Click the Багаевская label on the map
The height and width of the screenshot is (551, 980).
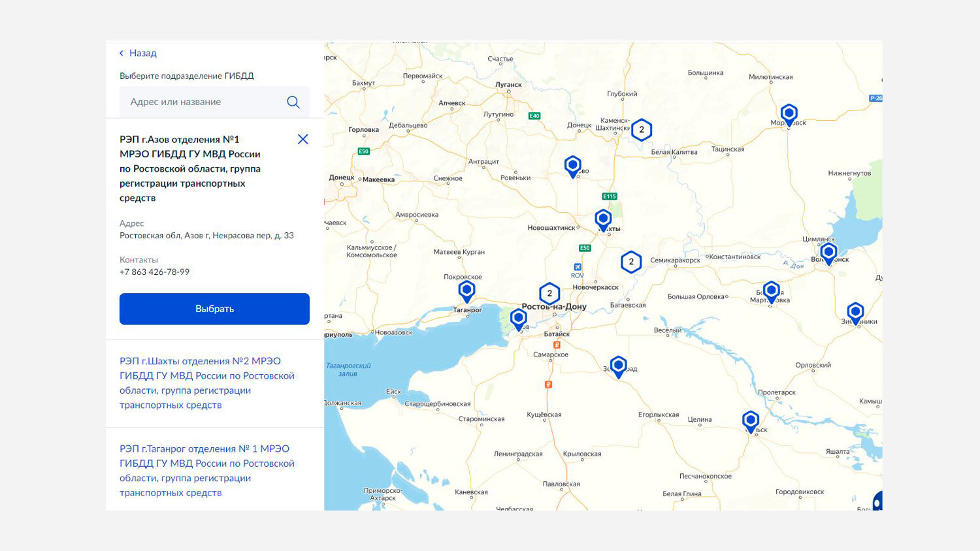tap(628, 306)
